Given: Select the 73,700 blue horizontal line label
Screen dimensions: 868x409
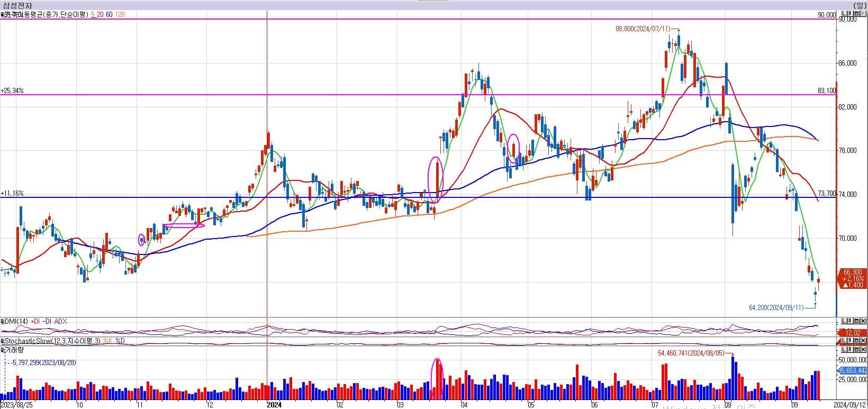Looking at the screenshot, I should (x=827, y=194).
